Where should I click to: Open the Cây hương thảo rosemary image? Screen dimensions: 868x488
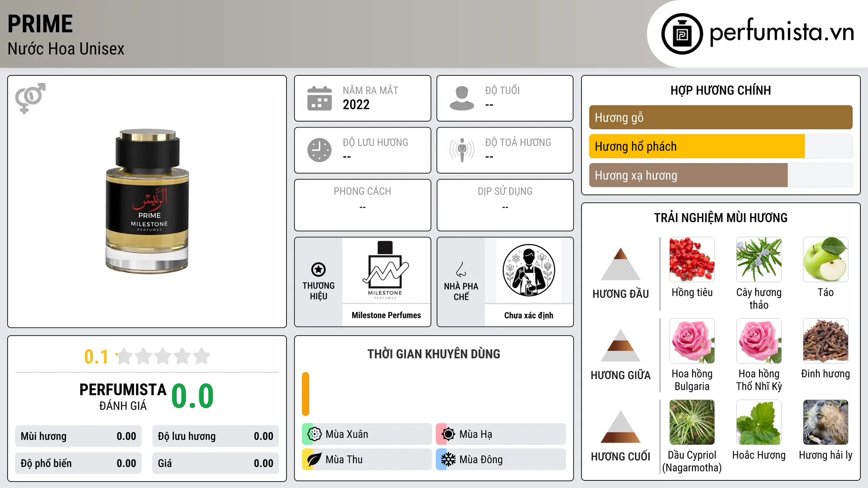pos(759,259)
